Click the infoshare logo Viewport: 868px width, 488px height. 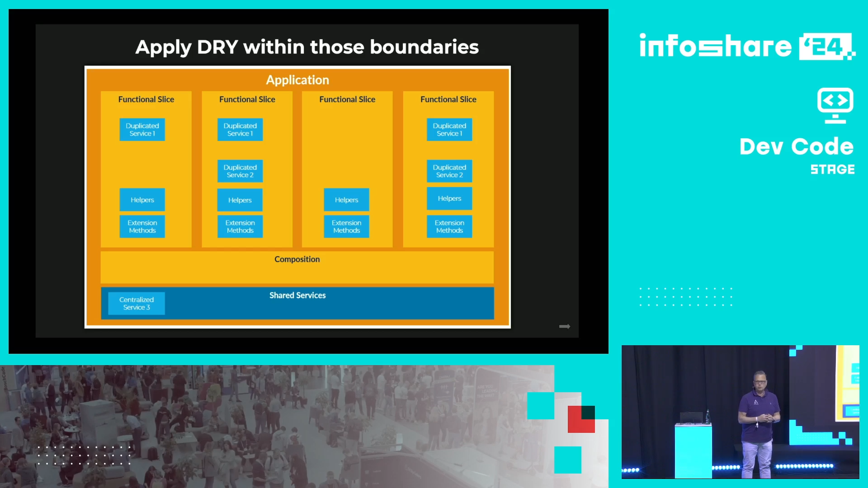click(x=747, y=46)
